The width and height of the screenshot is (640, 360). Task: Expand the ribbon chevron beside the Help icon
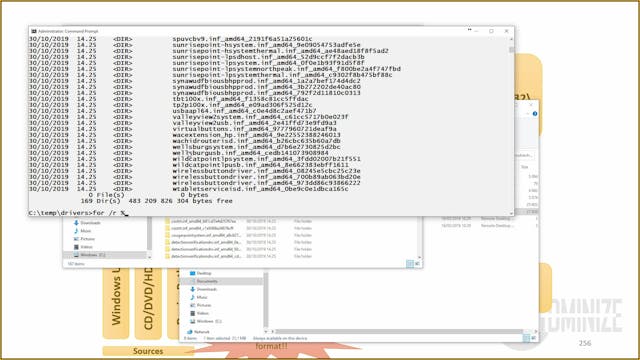point(528,114)
